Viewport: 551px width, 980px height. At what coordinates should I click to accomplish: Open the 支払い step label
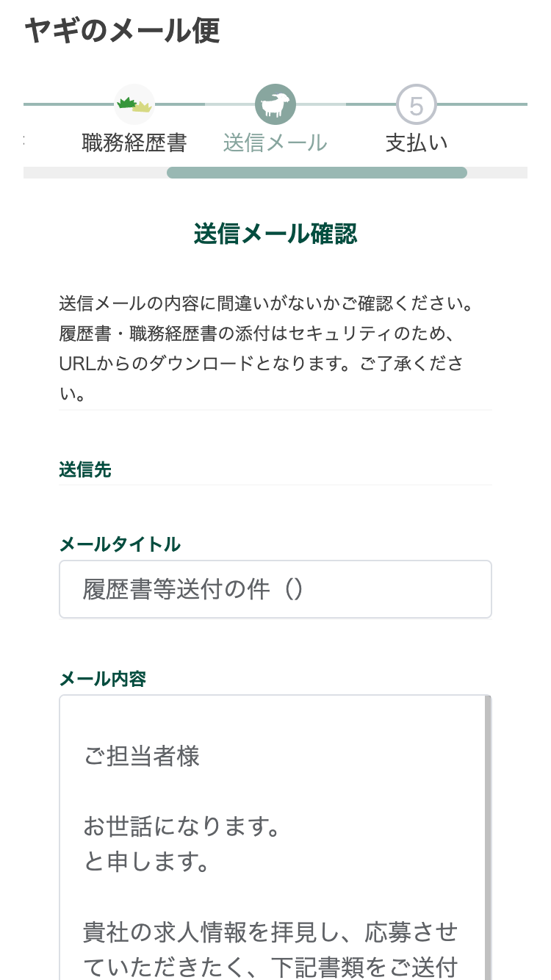(417, 143)
